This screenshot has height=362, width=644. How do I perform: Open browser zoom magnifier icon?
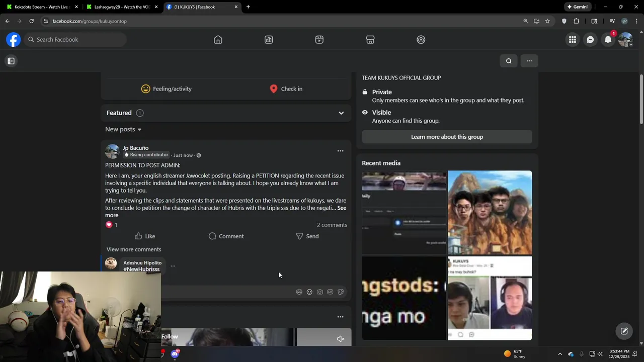526,21
